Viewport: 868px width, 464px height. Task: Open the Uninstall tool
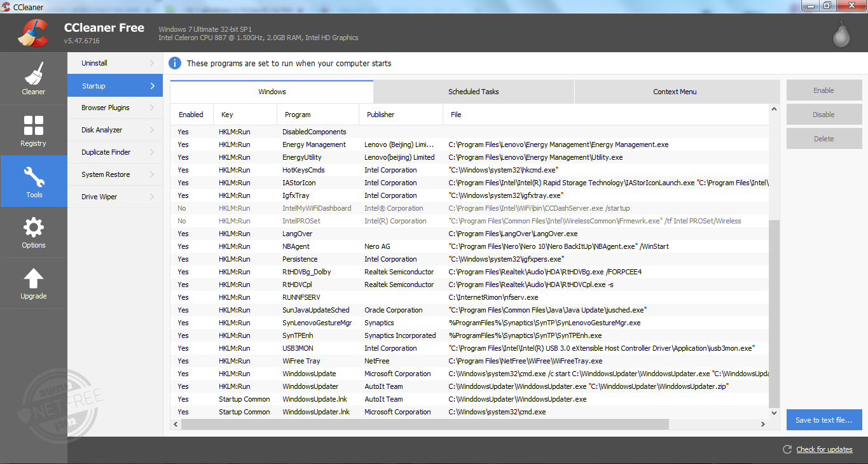[x=115, y=63]
